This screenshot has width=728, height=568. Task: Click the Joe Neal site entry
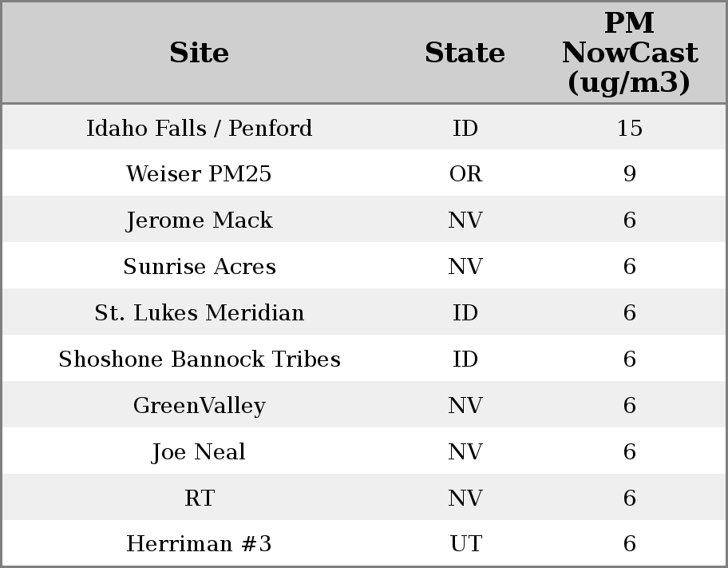pyautogui.click(x=199, y=452)
